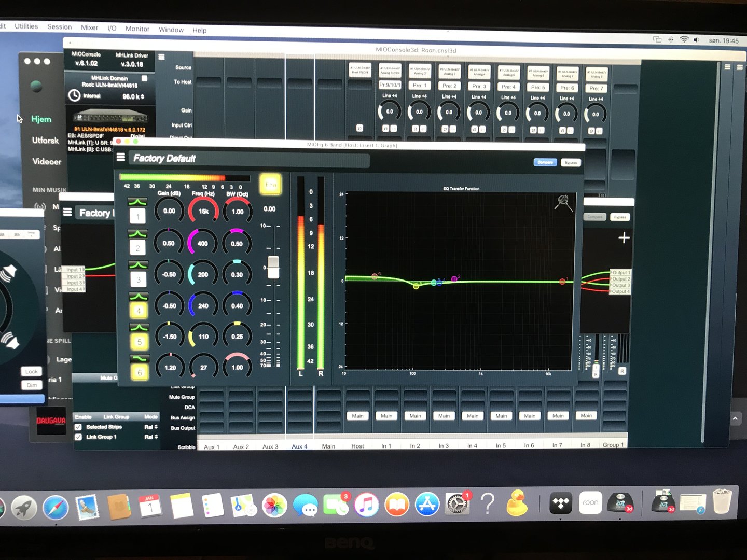The image size is (747, 560).
Task: Enable EQ band 3
Action: 138,279
